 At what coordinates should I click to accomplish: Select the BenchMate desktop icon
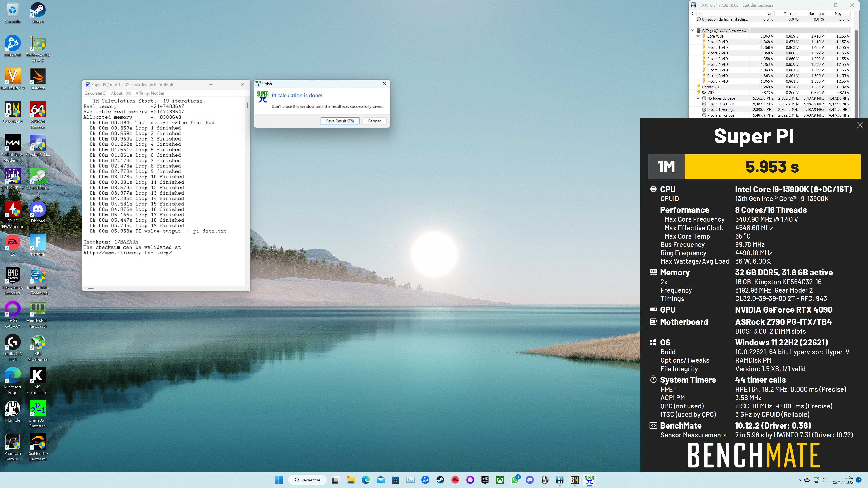(12, 112)
